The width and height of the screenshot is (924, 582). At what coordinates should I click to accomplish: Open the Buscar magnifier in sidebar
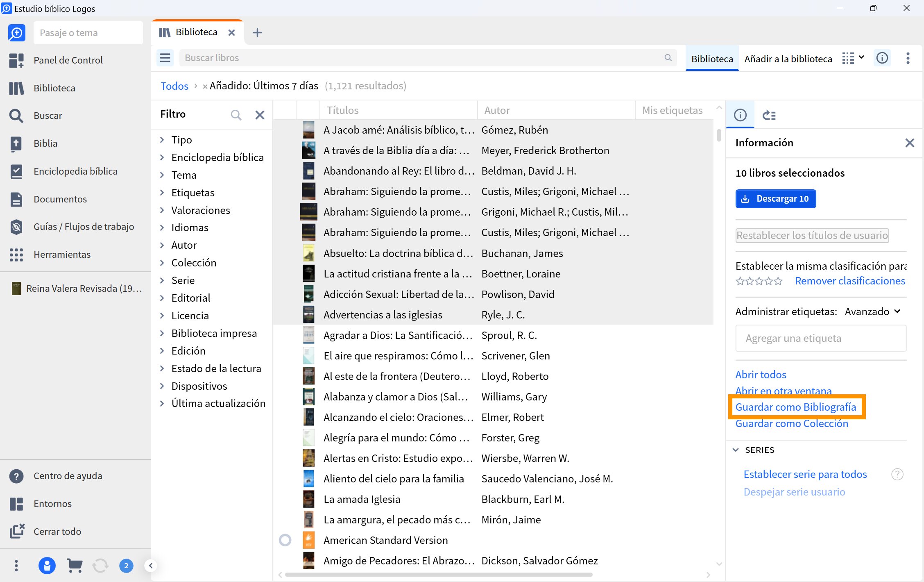click(16, 116)
